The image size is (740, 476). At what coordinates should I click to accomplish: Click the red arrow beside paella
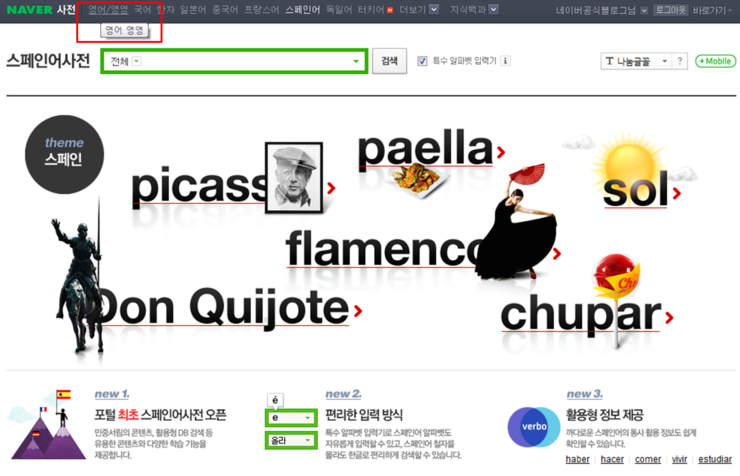(501, 152)
